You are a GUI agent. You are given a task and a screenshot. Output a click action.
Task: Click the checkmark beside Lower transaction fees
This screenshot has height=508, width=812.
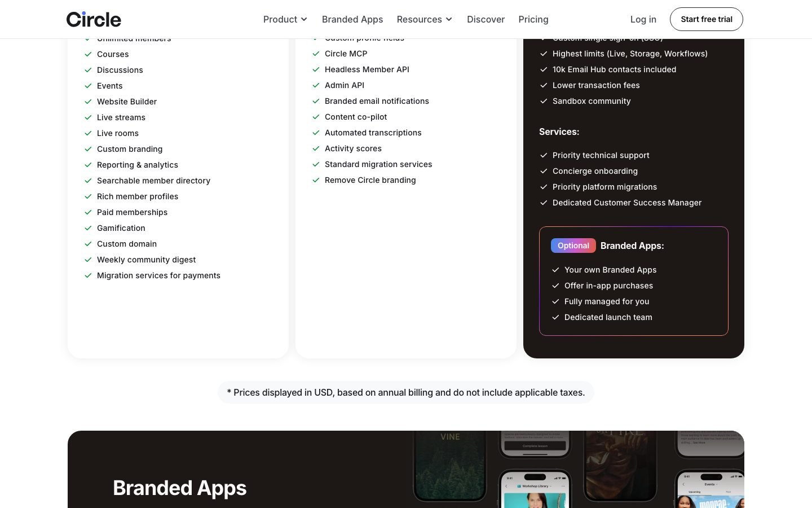[x=544, y=85]
